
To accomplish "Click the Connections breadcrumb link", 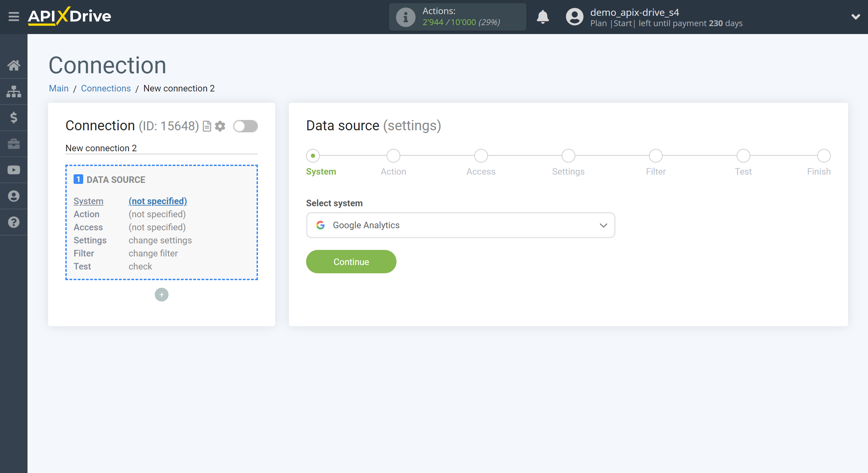I will point(106,89).
